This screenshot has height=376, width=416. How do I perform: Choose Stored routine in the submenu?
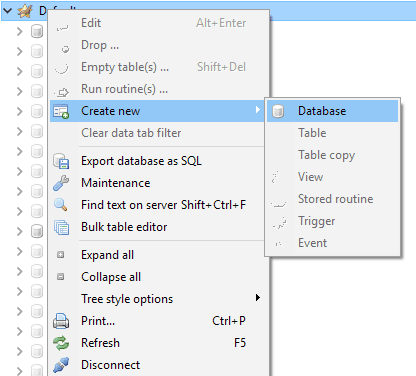pyautogui.click(x=332, y=199)
